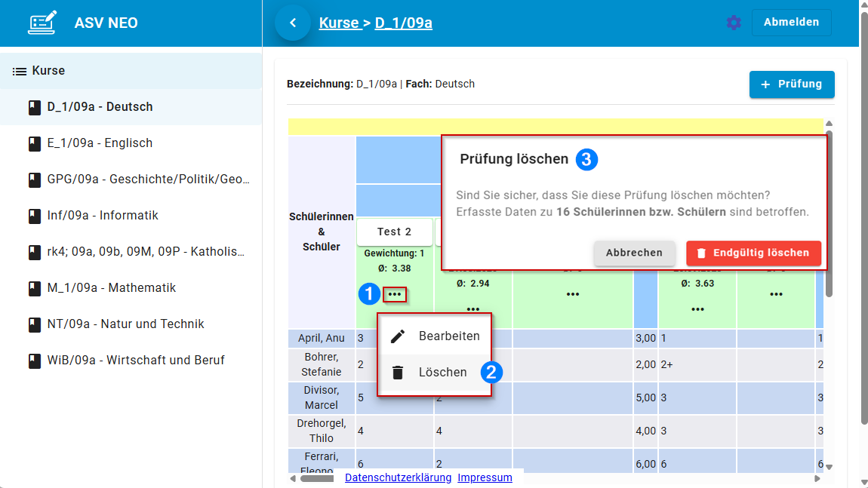Viewport: 868px width, 488px height.
Task: Open the three-dot menu under Ø 2.94
Action: (473, 308)
